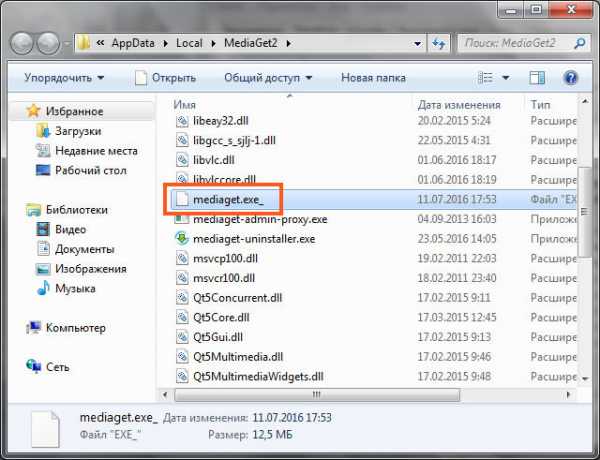
Task: Click the large file thumbnail in details pane
Action: coord(45,429)
